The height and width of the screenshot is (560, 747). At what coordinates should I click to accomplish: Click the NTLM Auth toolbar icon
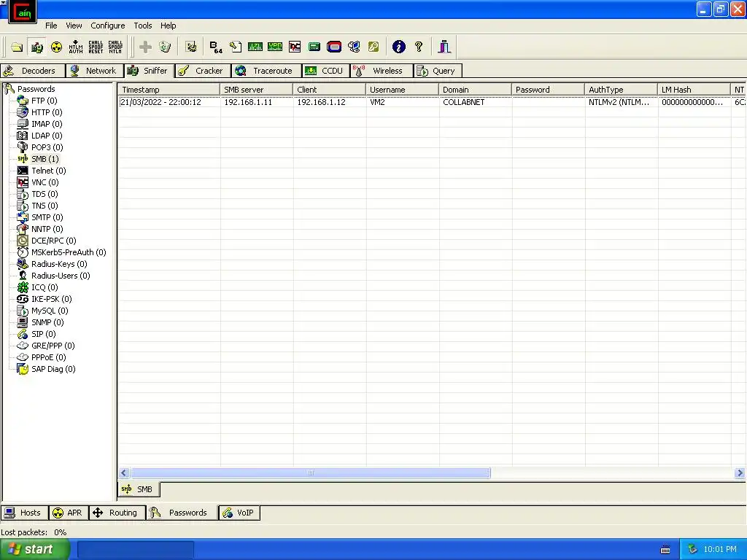76,47
